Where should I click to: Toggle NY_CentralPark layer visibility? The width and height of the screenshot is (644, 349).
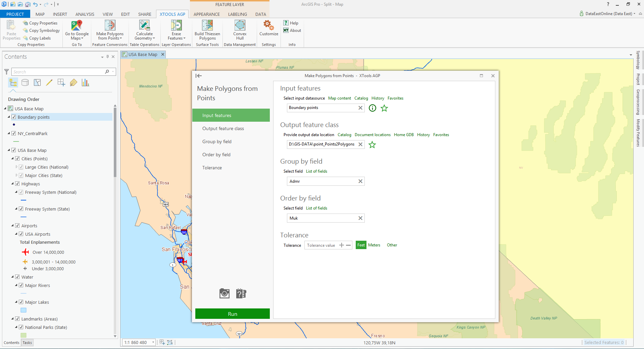pos(14,133)
